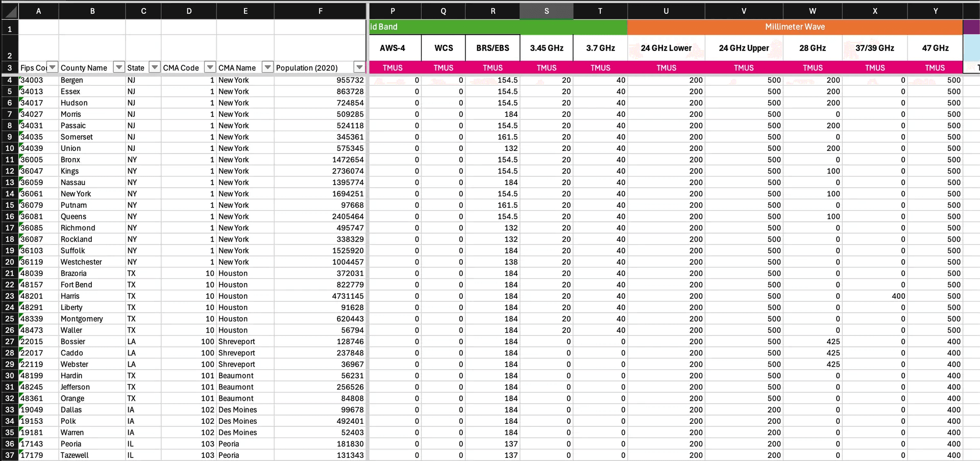Open the filter dropdown on Fips Code column
Image resolution: width=980 pixels, height=461 pixels.
point(52,67)
